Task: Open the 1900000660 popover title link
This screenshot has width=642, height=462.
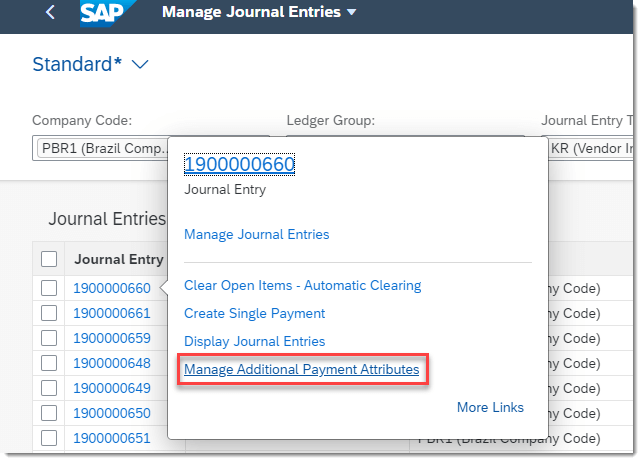Action: click(240, 164)
